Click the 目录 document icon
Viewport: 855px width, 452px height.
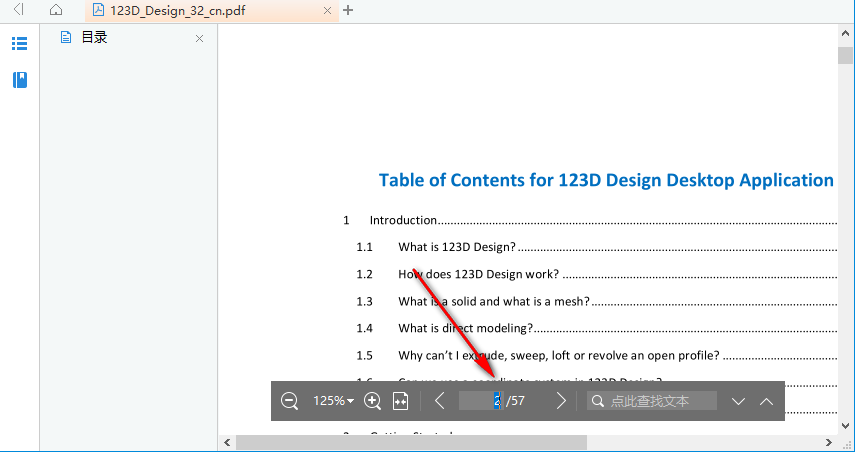(x=66, y=37)
